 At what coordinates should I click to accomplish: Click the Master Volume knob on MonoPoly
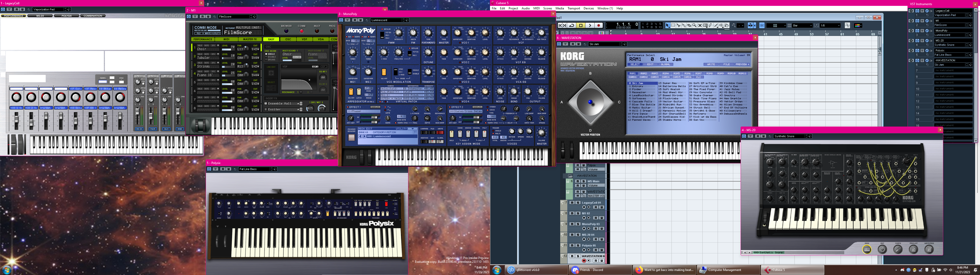541,133
